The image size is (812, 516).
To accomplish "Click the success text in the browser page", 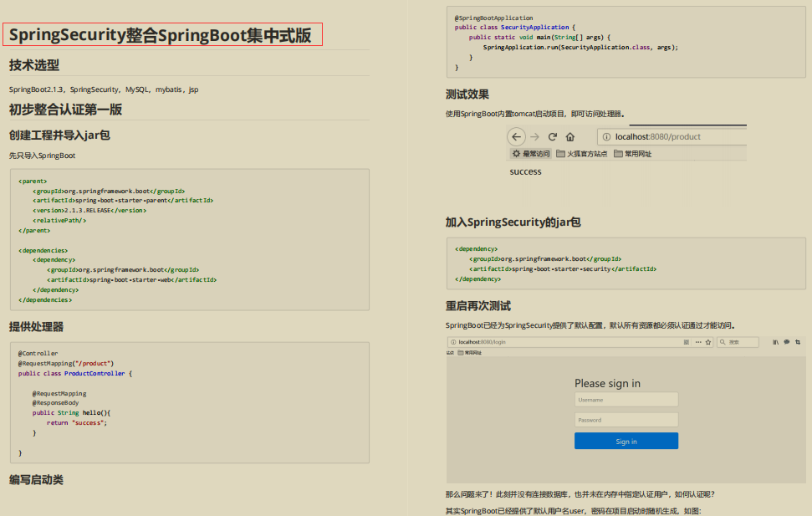I will pyautogui.click(x=526, y=171).
